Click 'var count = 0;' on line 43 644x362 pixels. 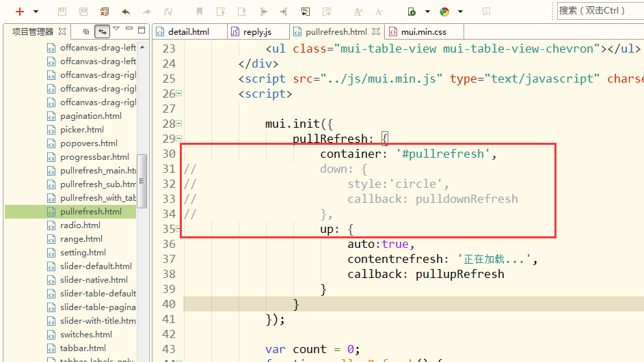[312, 349]
